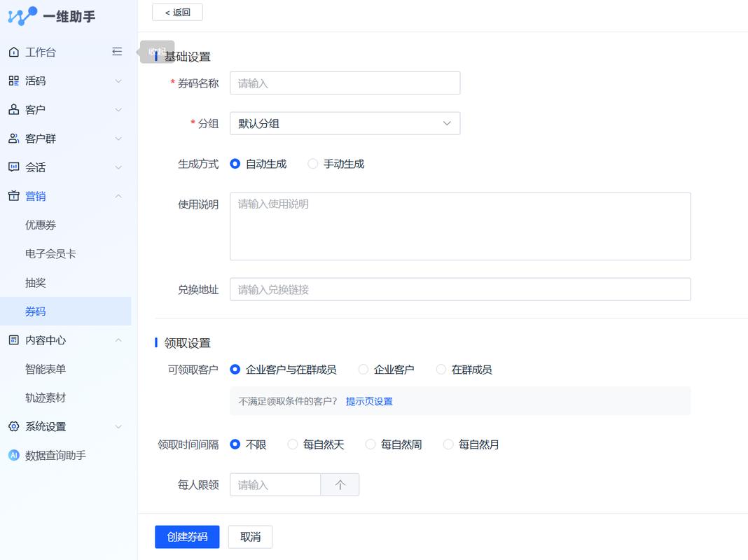Expand the 系统设置 menu chevron
This screenshot has width=748, height=560.
[x=118, y=426]
